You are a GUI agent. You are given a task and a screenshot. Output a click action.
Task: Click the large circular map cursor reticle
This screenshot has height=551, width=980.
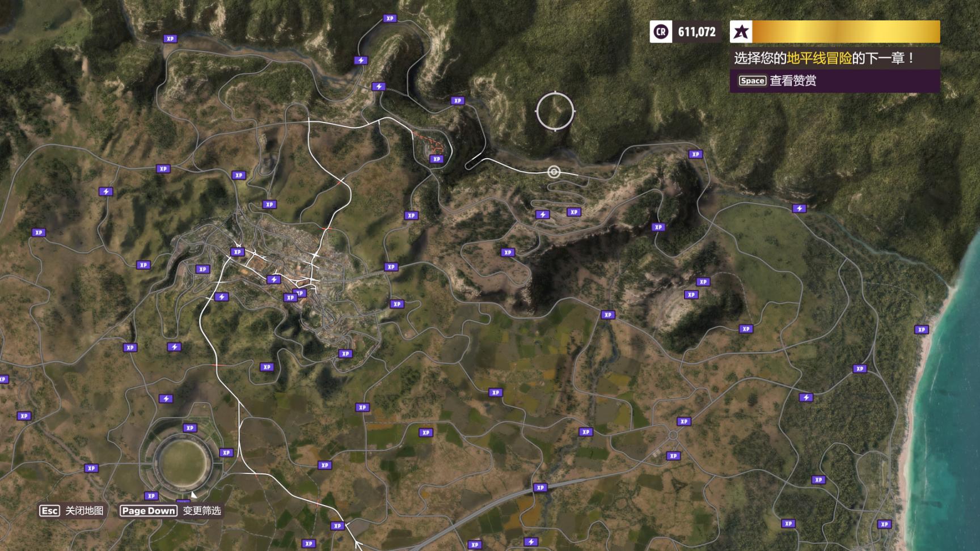555,111
